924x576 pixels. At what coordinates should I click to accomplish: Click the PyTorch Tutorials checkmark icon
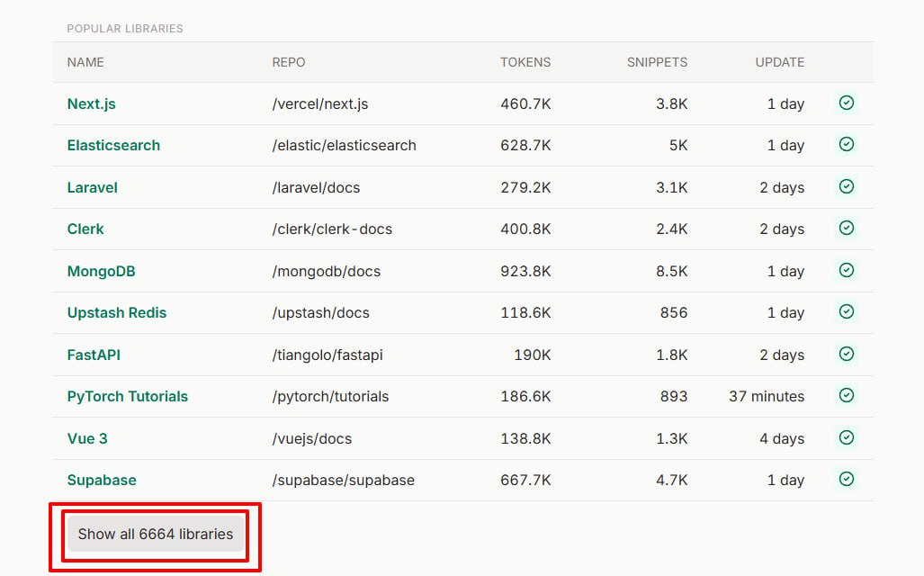pyautogui.click(x=846, y=395)
